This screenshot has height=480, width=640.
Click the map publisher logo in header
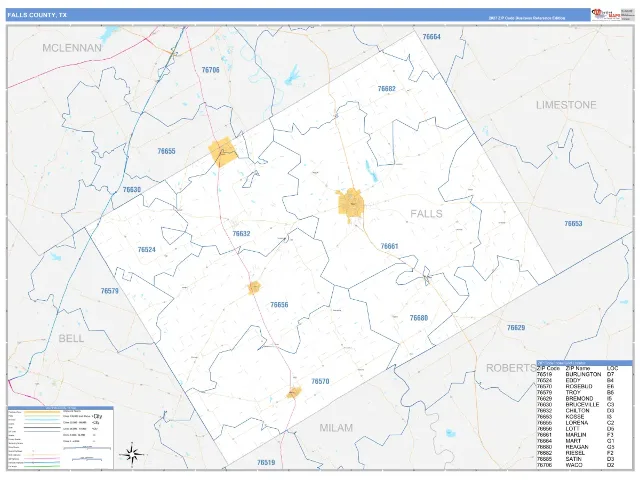click(605, 15)
